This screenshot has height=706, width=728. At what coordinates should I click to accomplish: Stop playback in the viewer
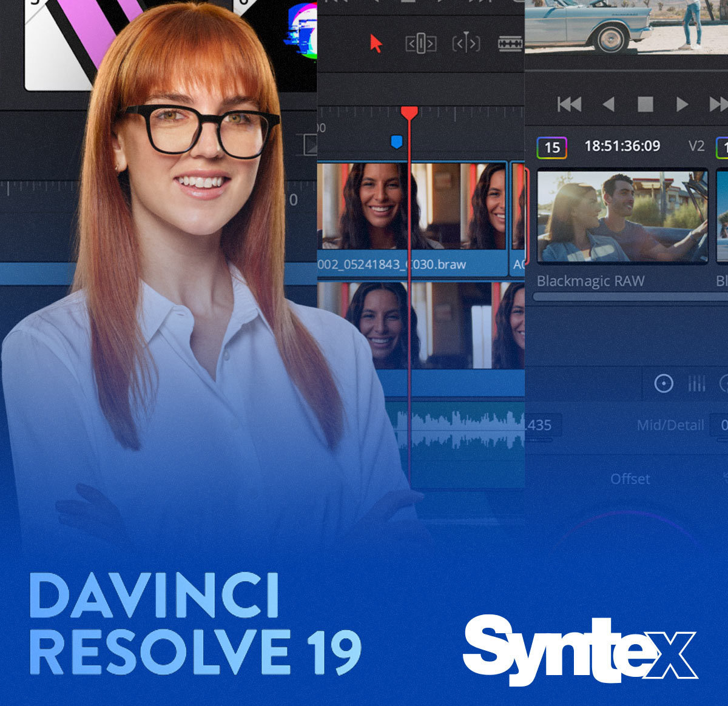tap(645, 104)
